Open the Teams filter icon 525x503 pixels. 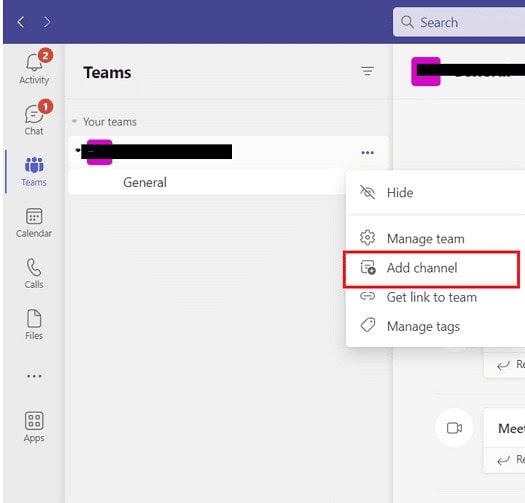(x=367, y=71)
